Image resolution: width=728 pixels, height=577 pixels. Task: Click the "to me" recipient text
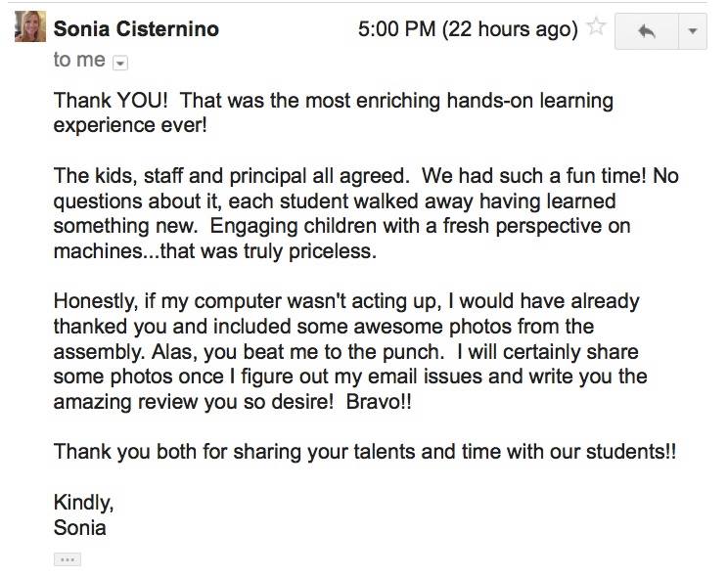79,61
